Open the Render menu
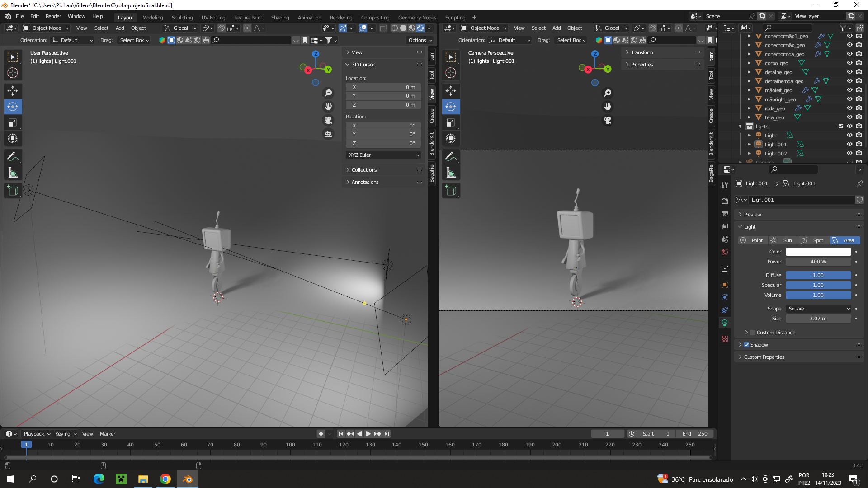The height and width of the screenshot is (488, 868). (x=53, y=16)
